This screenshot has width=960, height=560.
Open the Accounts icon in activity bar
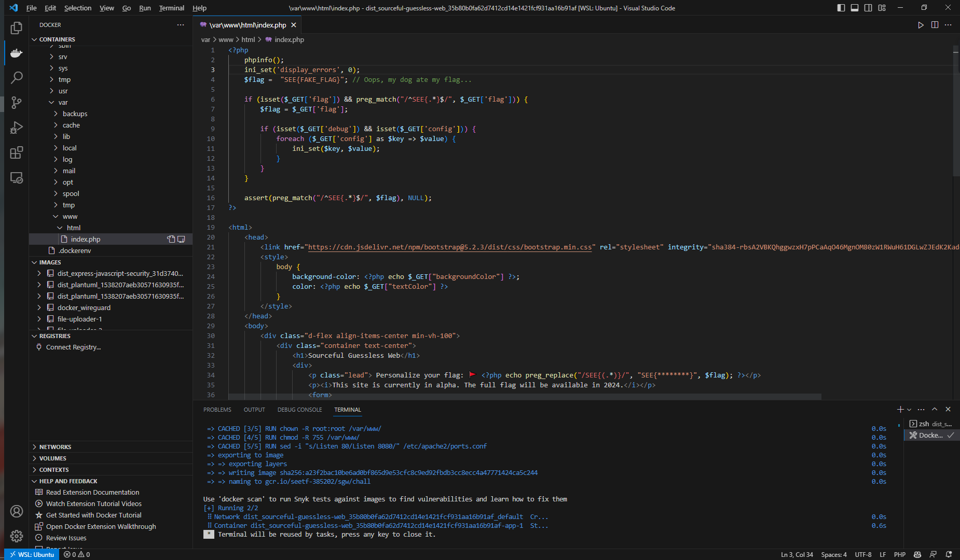[x=17, y=511]
